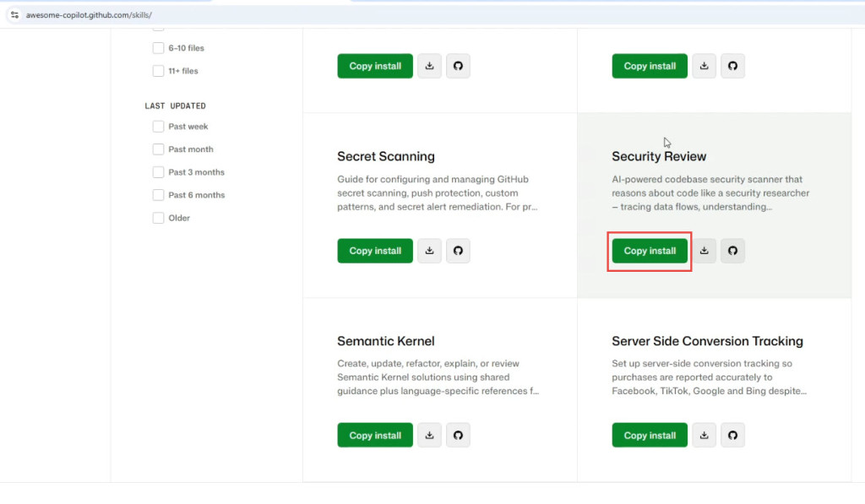Download the Semantic Kernel skill
Screen dimensions: 865x504
point(429,435)
